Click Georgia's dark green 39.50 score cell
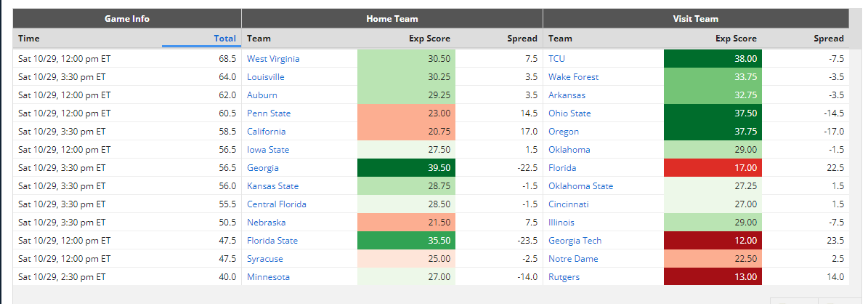Image resolution: width=868 pixels, height=304 pixels. pos(406,167)
